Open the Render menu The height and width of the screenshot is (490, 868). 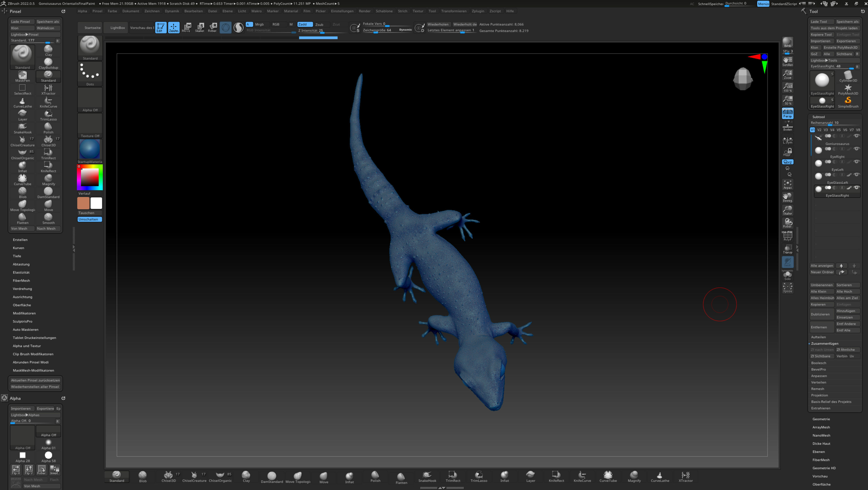[365, 11]
